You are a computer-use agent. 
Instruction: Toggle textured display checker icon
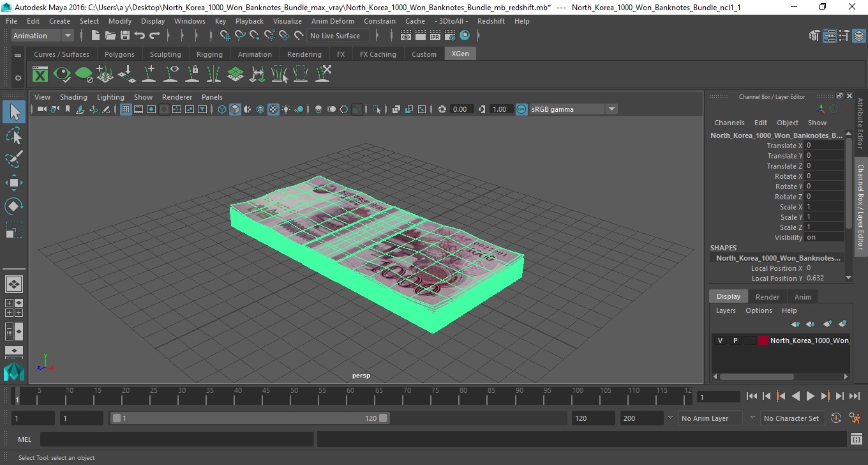pyautogui.click(x=274, y=109)
